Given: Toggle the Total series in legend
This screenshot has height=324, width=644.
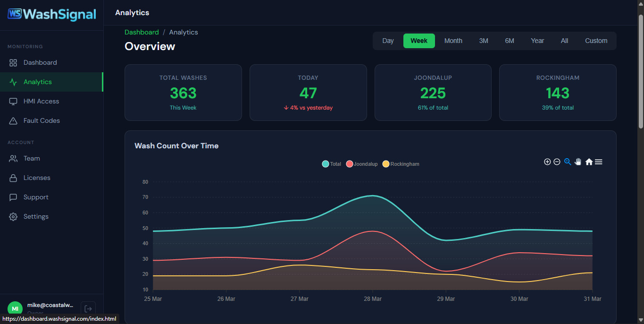Looking at the screenshot, I should (332, 164).
